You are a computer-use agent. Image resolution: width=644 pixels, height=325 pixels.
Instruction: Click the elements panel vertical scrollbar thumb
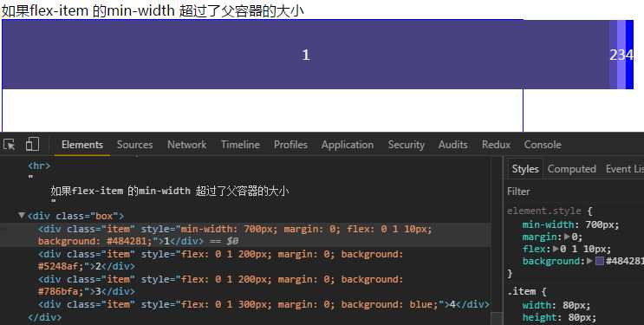click(497, 318)
